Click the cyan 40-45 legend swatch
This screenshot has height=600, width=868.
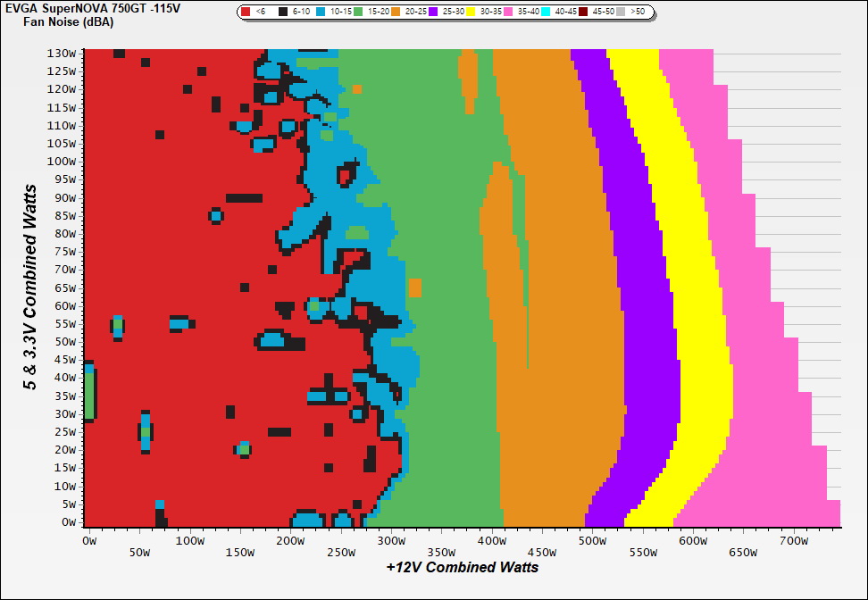point(546,12)
